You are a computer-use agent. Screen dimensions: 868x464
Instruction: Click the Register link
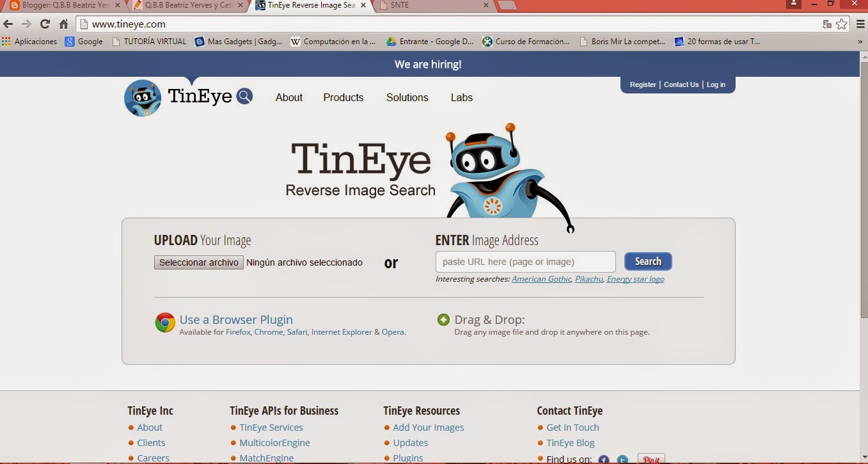pos(643,84)
